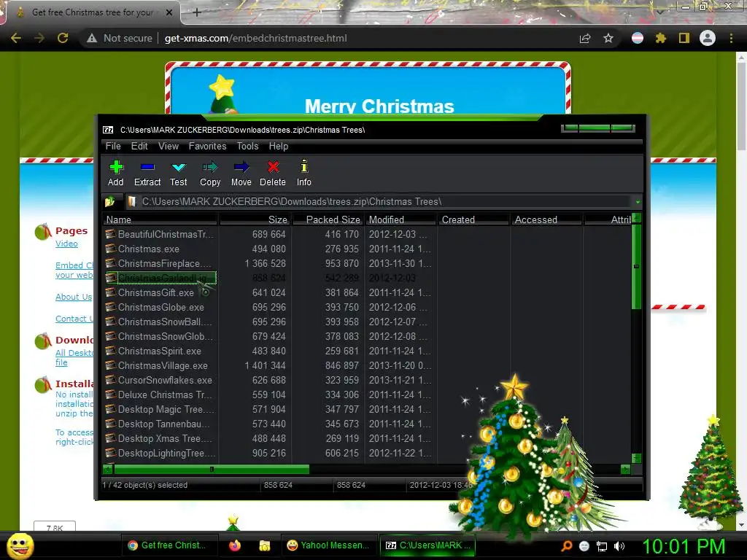The height and width of the screenshot is (560, 747).
Task: Sort by Accessed column header
Action: point(547,219)
